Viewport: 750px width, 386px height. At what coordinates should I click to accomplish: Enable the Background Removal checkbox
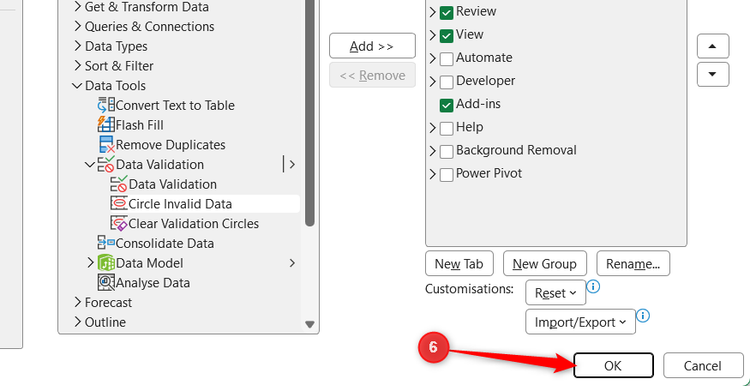click(446, 152)
